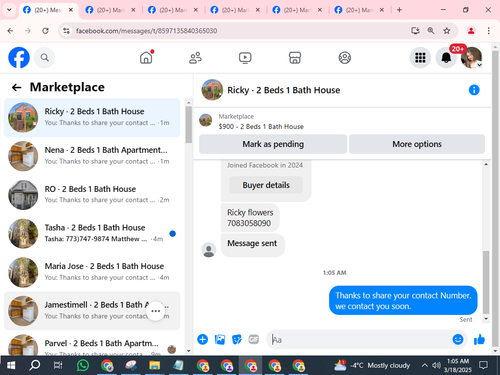
Task: Open Nena 2 Beds 1 Bath Apartment conversation
Action: tap(92, 156)
